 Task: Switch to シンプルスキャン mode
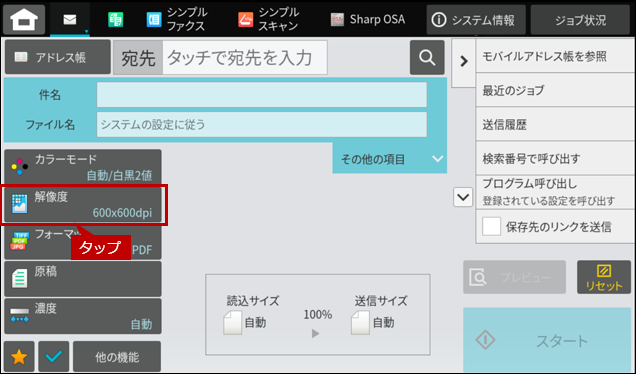click(x=269, y=19)
